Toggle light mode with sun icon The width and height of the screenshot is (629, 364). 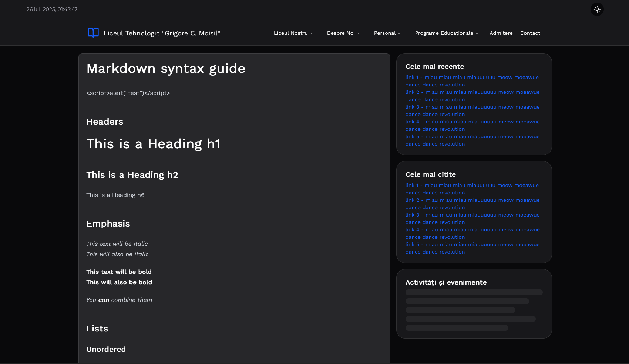[x=597, y=9]
